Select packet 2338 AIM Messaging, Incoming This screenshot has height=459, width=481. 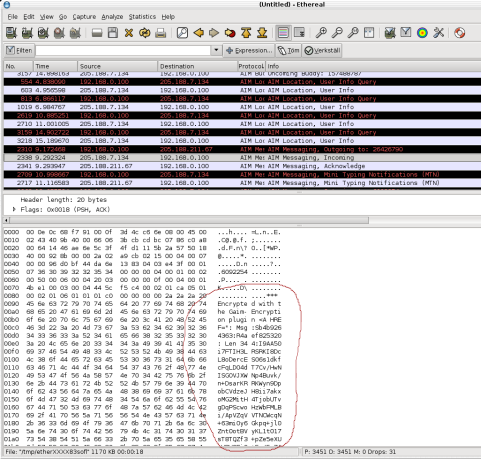pos(242,157)
